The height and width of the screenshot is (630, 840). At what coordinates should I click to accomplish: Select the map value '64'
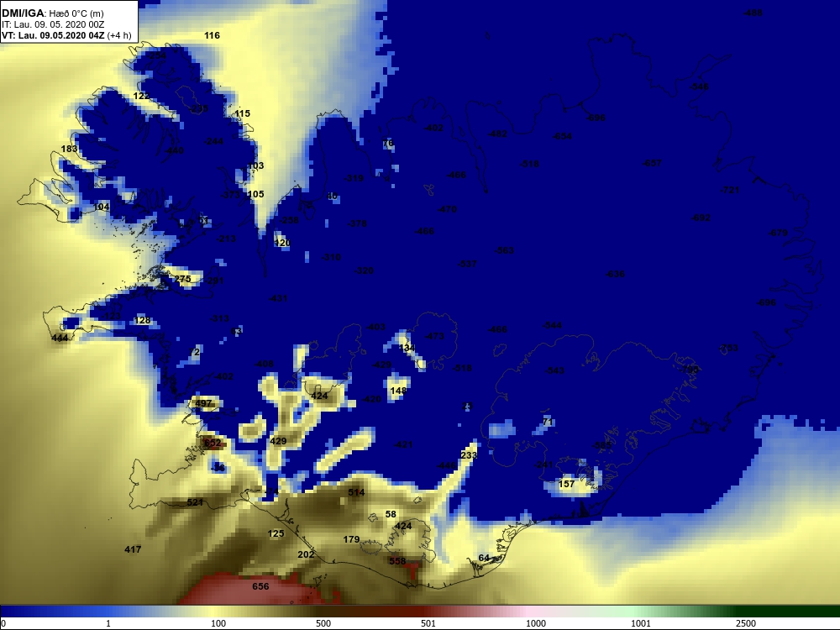(484, 558)
